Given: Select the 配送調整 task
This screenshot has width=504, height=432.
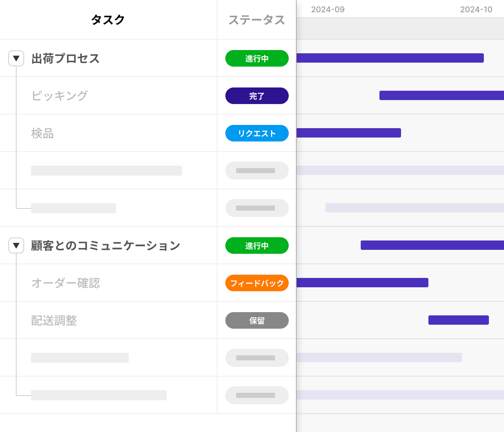Looking at the screenshot, I should (54, 320).
